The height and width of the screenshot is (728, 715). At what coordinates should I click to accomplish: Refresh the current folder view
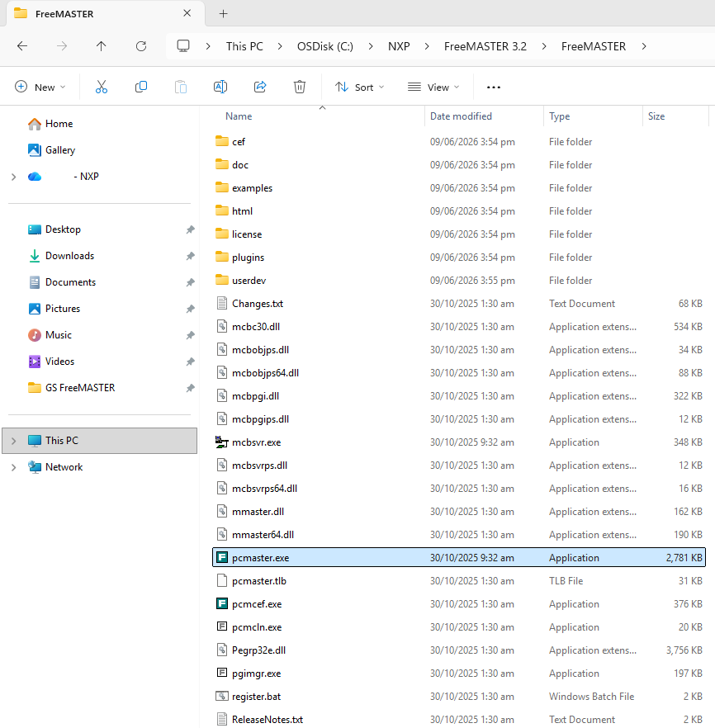(x=141, y=46)
